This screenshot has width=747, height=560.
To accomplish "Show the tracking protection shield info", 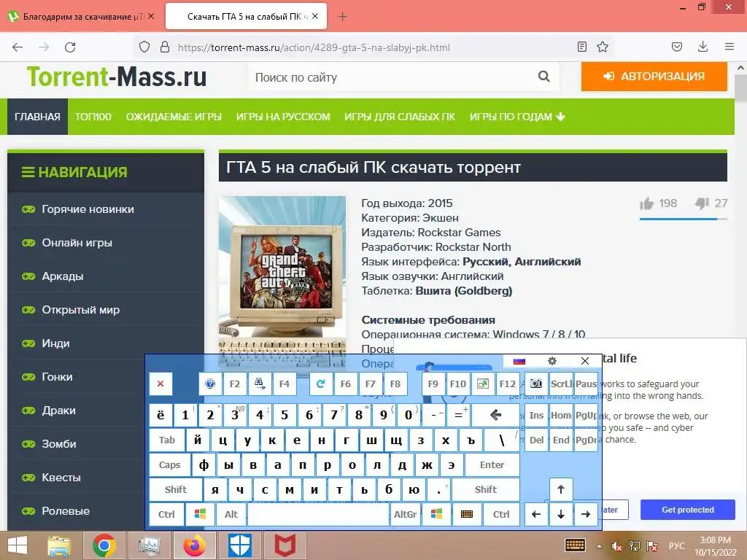I will pyautogui.click(x=144, y=47).
